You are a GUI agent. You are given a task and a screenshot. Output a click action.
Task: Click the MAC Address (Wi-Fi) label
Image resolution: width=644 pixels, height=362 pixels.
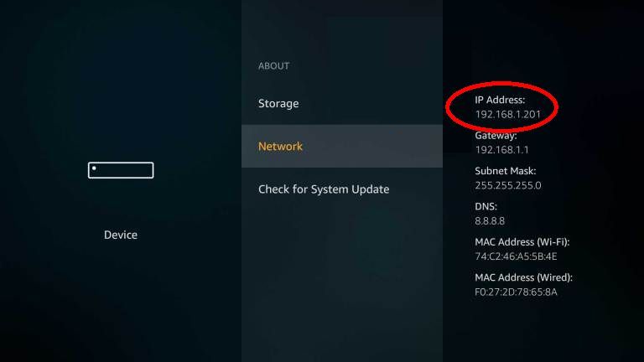coord(522,242)
